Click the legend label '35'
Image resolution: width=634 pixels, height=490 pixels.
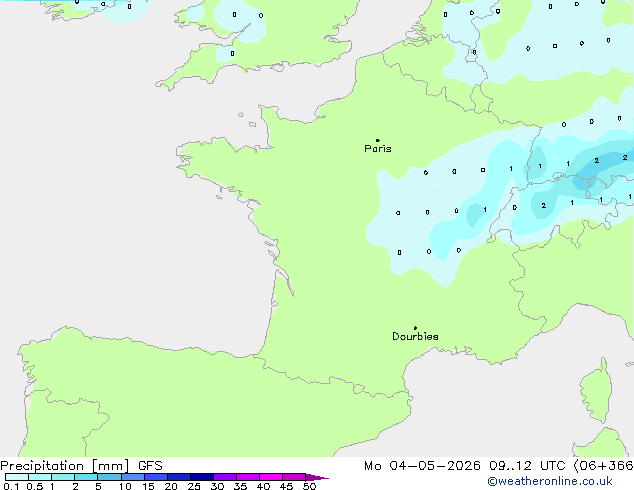[x=240, y=486]
